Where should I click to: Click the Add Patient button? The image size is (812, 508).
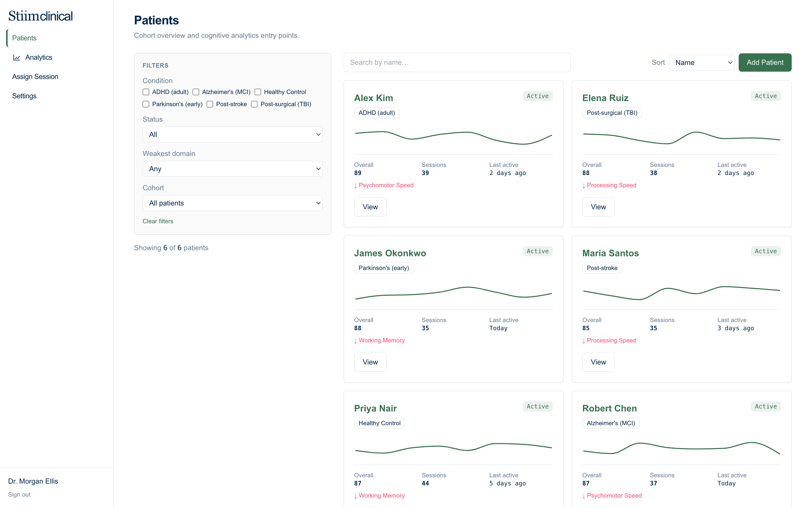point(765,62)
